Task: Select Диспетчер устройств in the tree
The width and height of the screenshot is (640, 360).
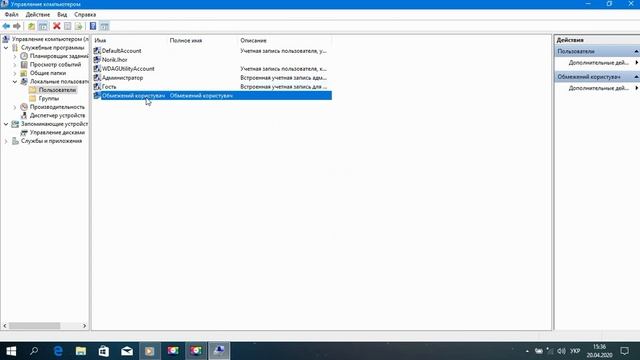Action: coord(57,116)
